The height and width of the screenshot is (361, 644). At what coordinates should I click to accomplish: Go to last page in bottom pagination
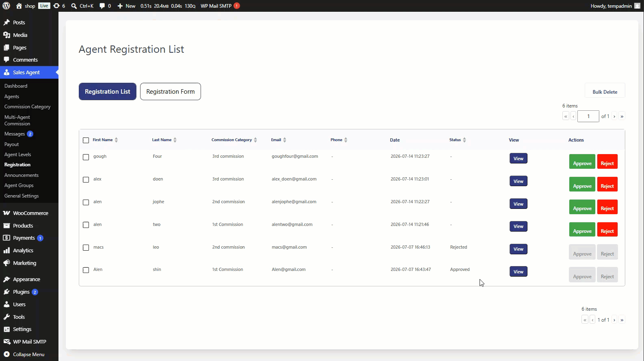tap(622, 320)
